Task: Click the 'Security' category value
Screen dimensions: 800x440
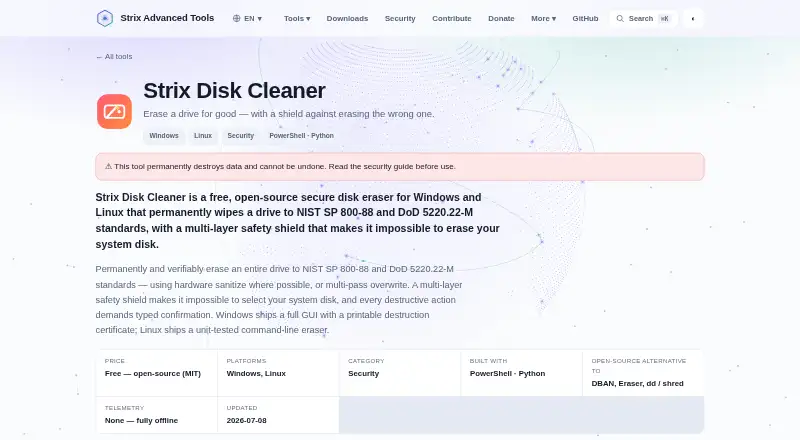Action: 364,374
